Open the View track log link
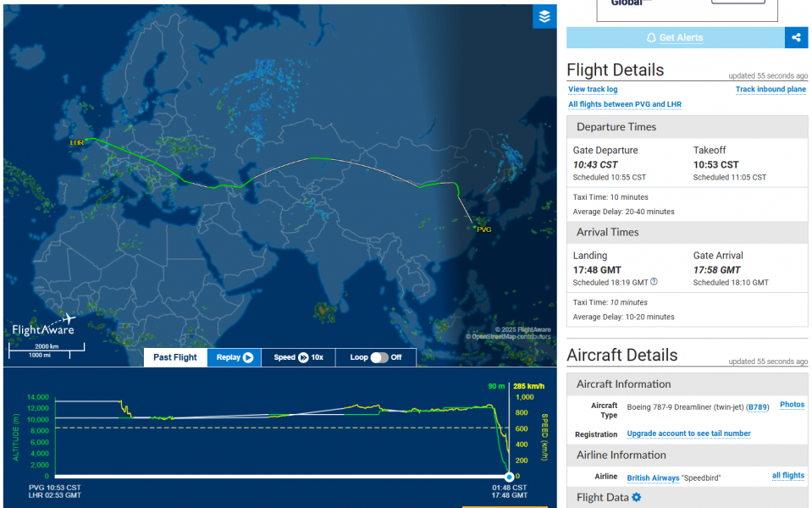This screenshot has width=812, height=508. click(x=593, y=89)
